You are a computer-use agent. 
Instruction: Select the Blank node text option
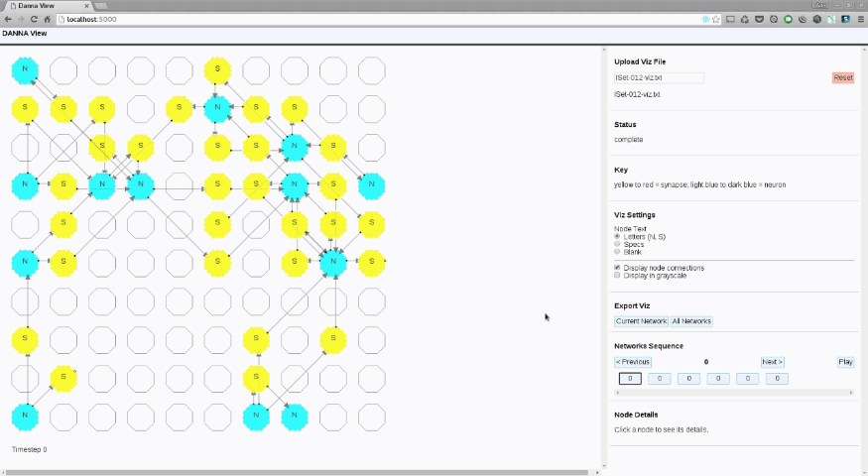click(618, 252)
